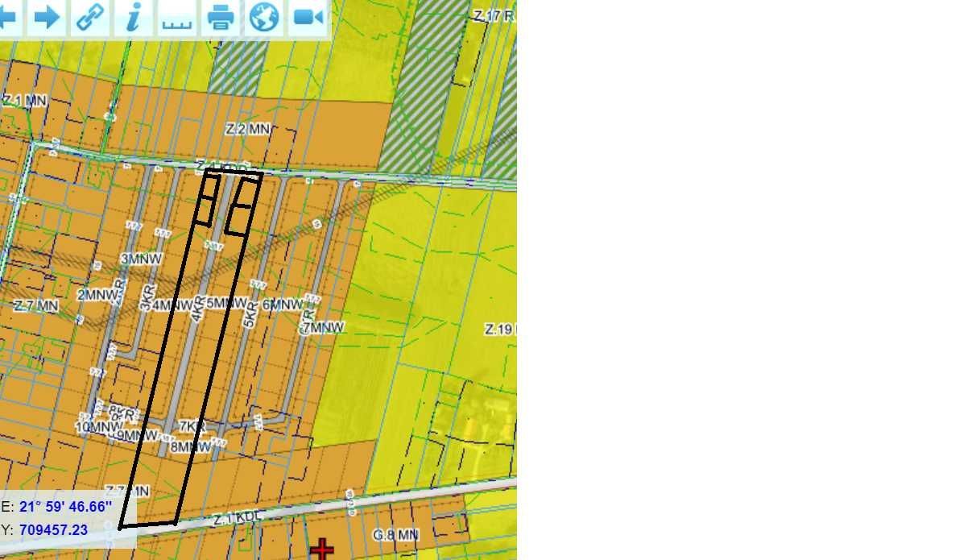Select the Z.17 R zone label
This screenshot has width=980, height=560.
[x=494, y=15]
